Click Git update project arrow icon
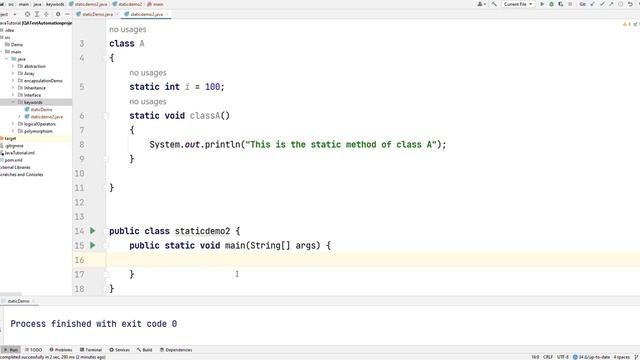Image resolution: width=640 pixels, height=360 pixels. coord(593,4)
